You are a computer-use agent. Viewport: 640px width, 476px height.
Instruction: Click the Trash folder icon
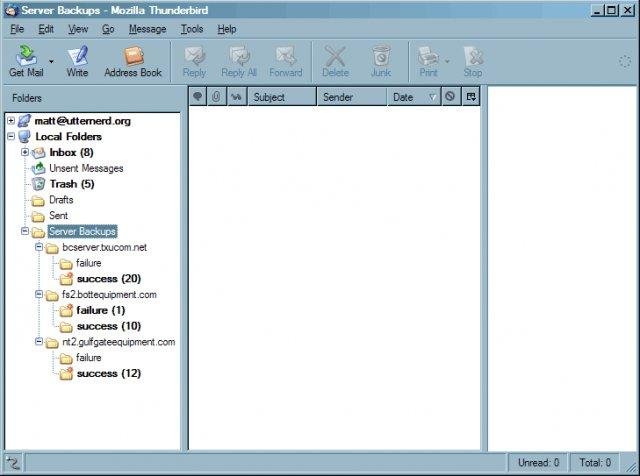(38, 184)
